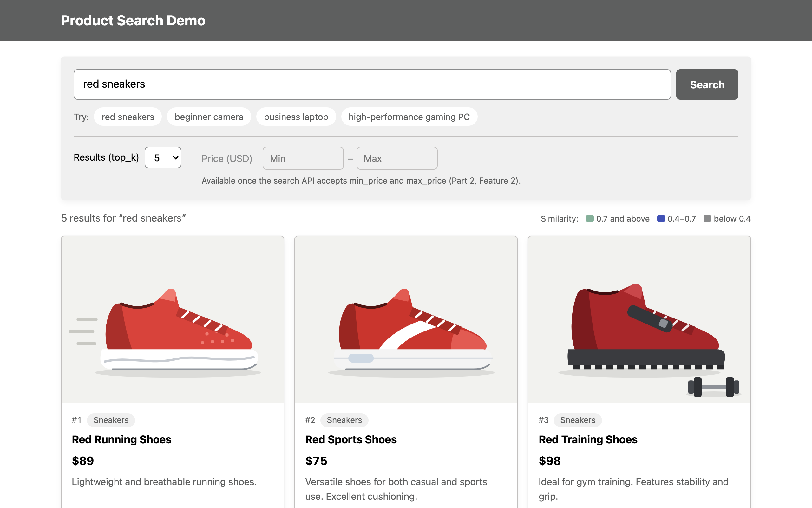Open the Red Running Shoes product image

tap(173, 319)
